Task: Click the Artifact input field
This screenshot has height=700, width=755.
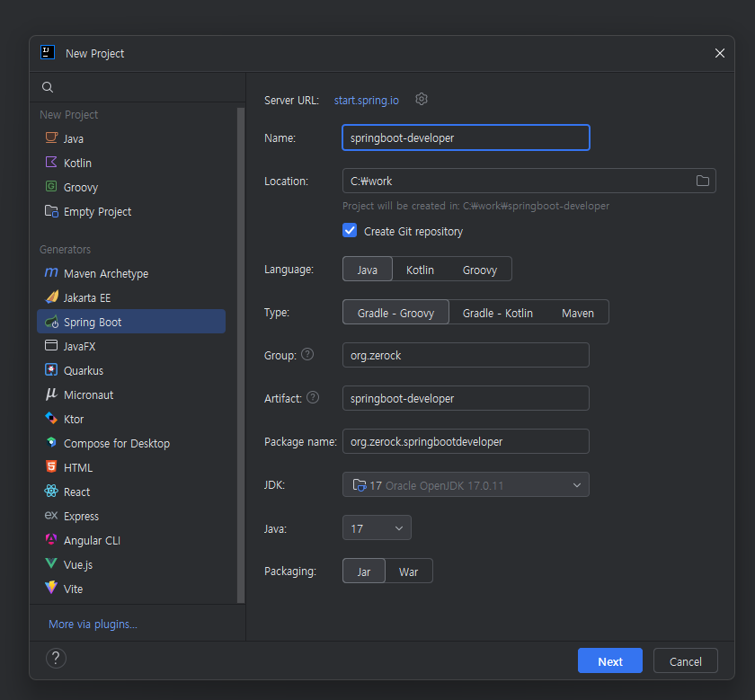Action: (x=466, y=398)
